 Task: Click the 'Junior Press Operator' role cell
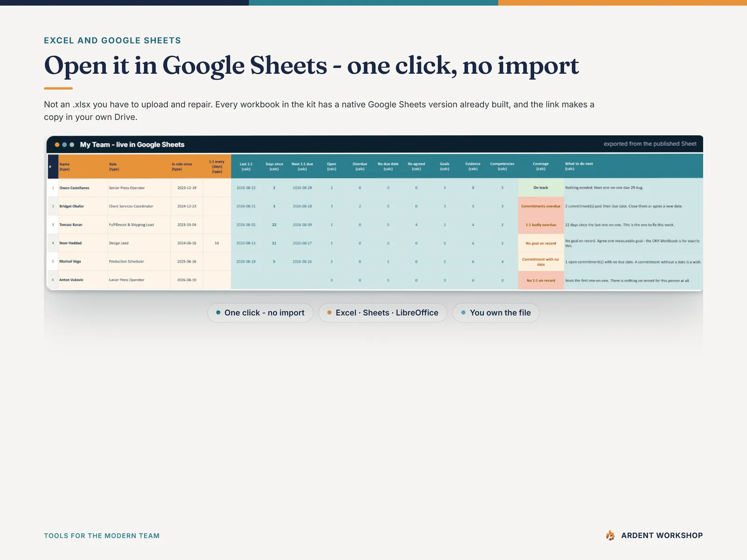(x=139, y=280)
